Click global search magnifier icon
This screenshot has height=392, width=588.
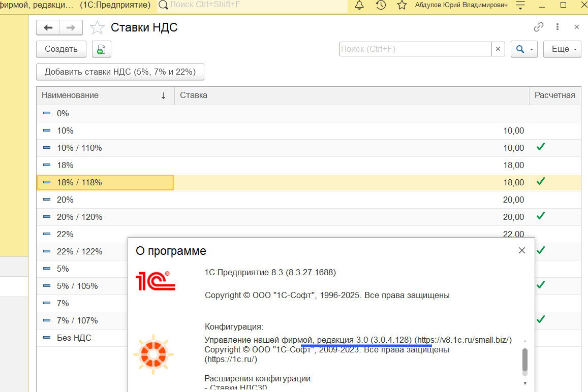(x=163, y=5)
